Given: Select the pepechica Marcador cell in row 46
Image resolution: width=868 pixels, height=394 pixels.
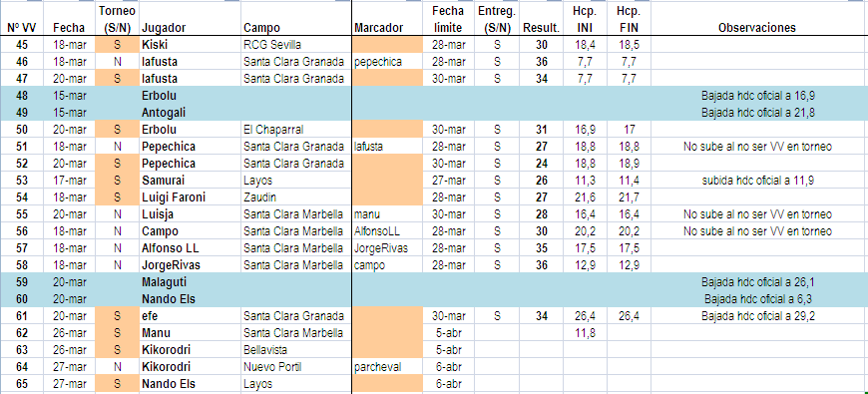Looking at the screenshot, I should [387, 62].
